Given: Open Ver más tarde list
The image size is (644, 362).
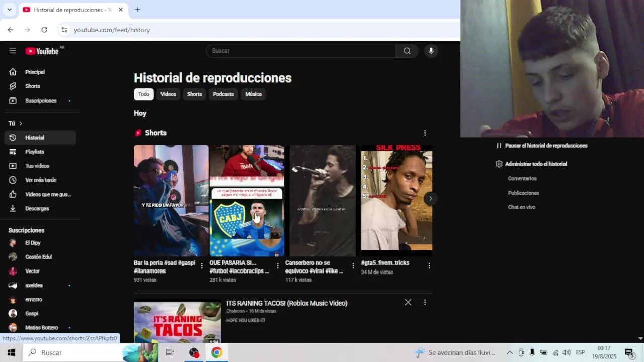Looking at the screenshot, I should (x=40, y=179).
